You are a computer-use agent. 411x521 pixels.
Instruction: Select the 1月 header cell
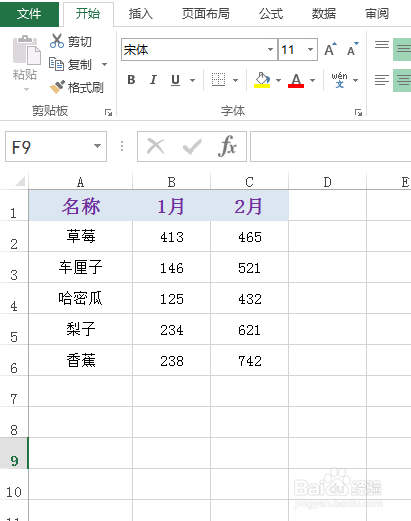tap(172, 205)
